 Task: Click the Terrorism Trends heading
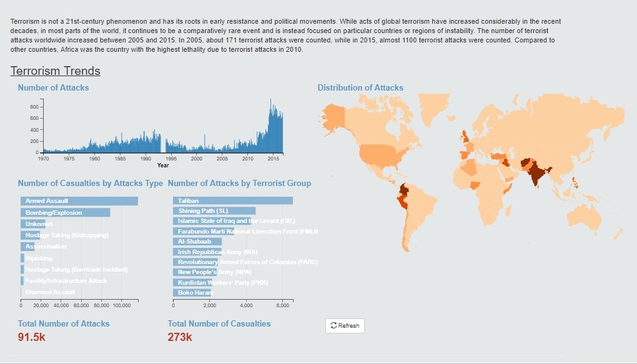(x=55, y=71)
